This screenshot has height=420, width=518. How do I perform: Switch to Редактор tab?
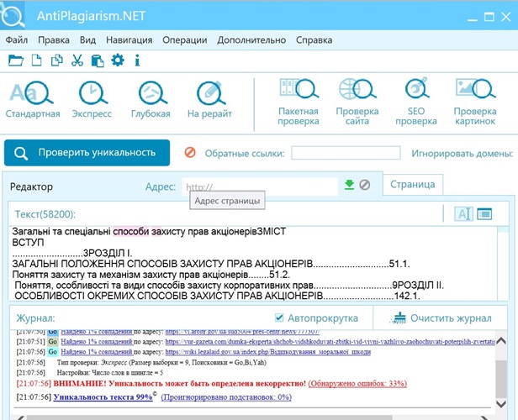point(31,186)
